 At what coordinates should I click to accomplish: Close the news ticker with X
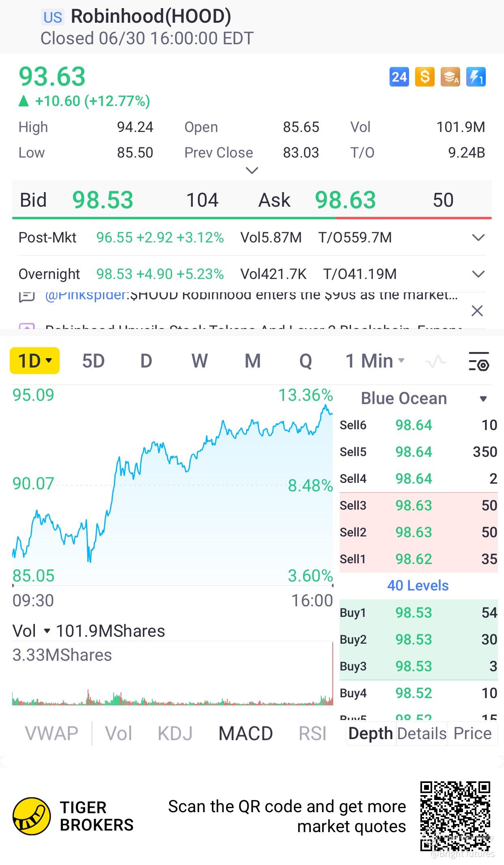477,311
